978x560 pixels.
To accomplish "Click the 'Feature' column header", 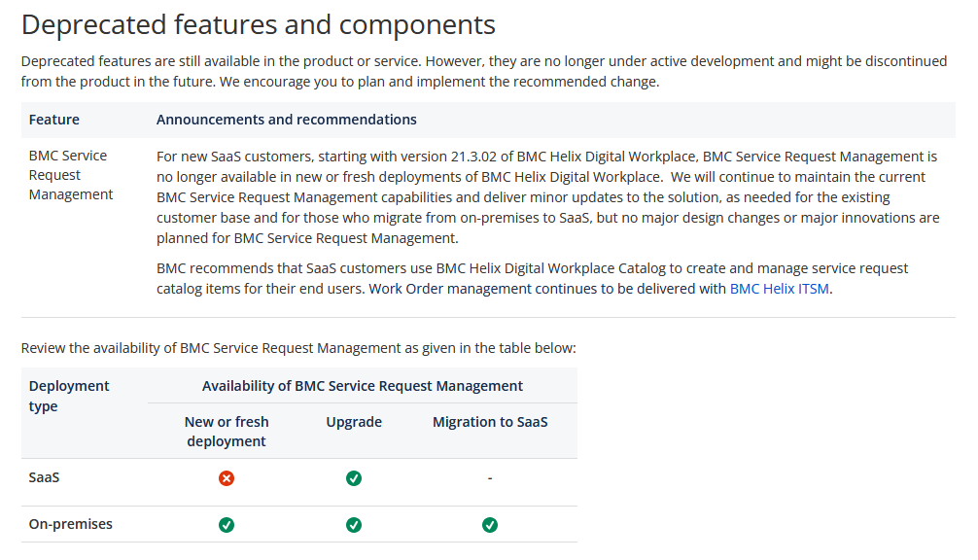I will click(x=53, y=120).
